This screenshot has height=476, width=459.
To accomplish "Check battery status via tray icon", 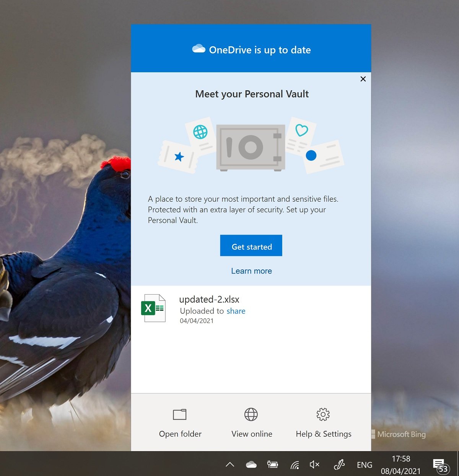I will click(272, 464).
